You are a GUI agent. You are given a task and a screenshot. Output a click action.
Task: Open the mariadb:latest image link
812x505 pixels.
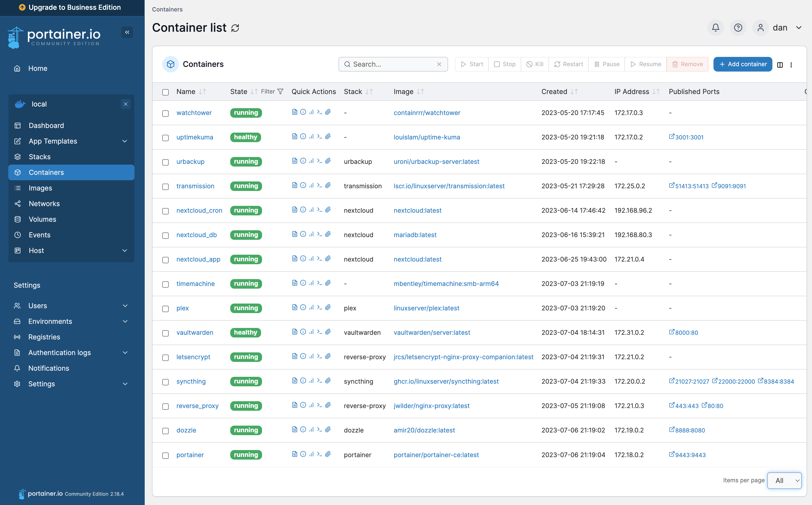click(x=415, y=235)
